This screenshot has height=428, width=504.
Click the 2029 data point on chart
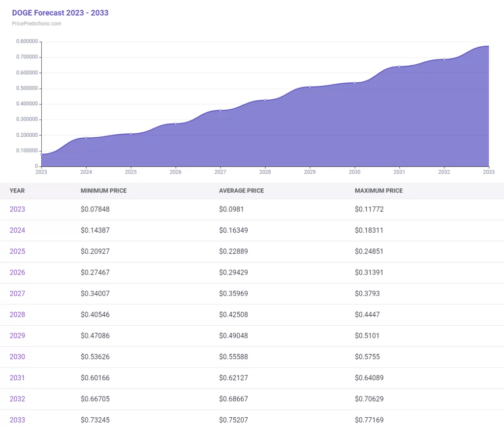point(310,87)
